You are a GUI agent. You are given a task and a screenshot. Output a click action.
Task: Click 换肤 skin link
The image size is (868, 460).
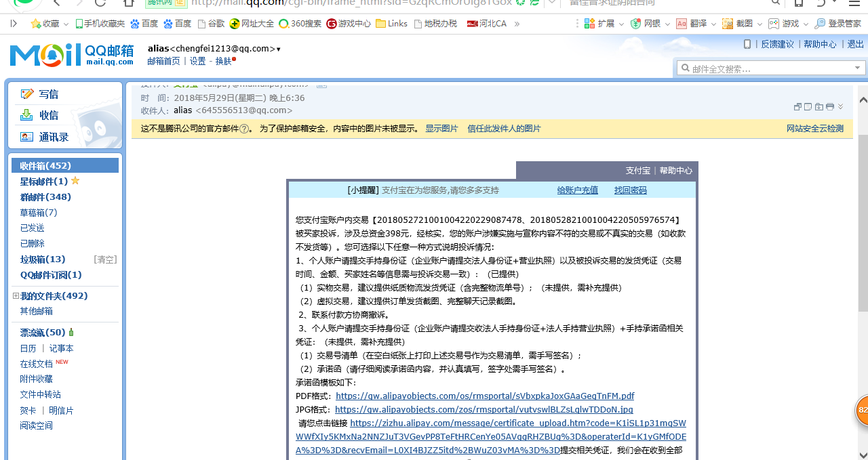click(224, 61)
